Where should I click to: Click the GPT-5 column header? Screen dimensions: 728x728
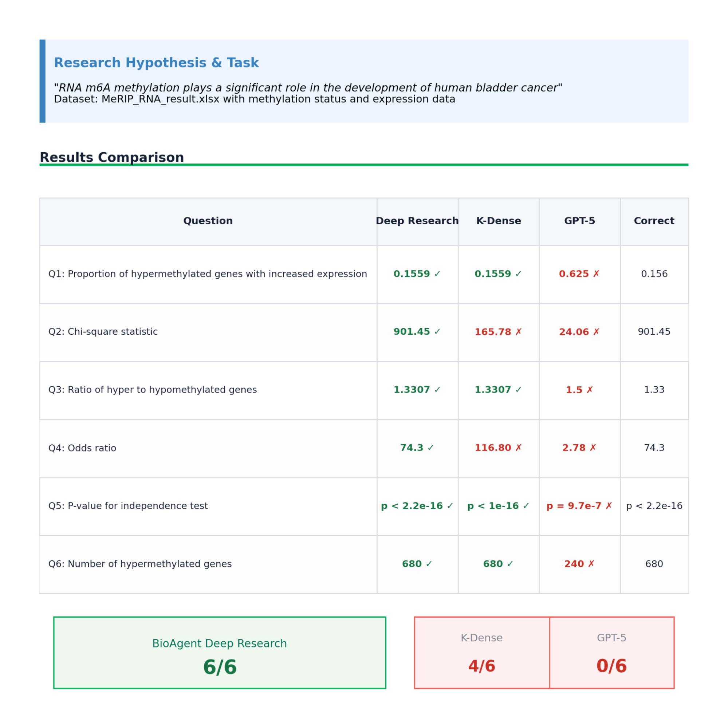point(579,221)
